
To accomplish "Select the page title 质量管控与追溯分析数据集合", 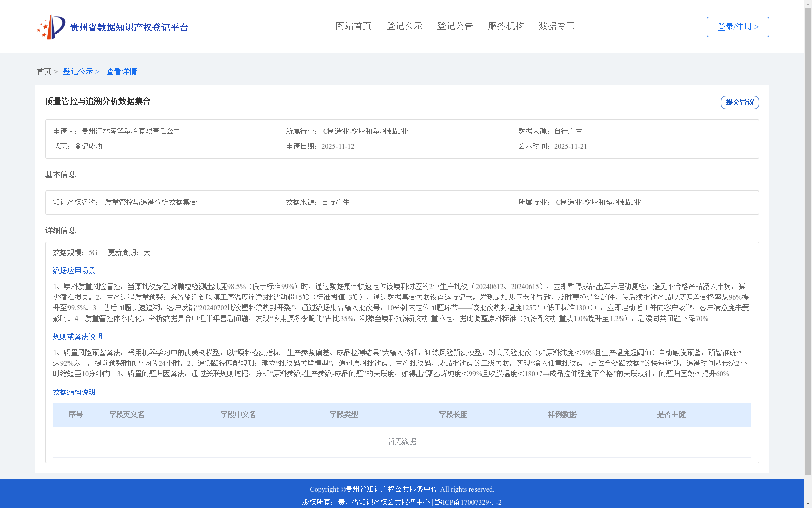I will [97, 101].
